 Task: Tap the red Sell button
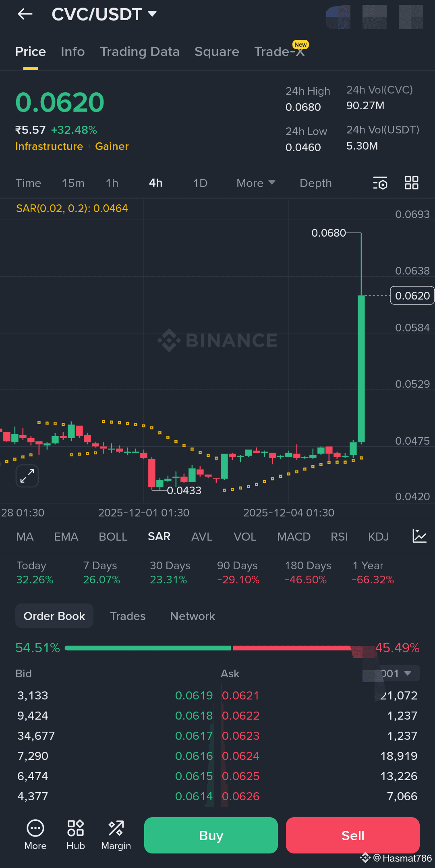coord(353,835)
